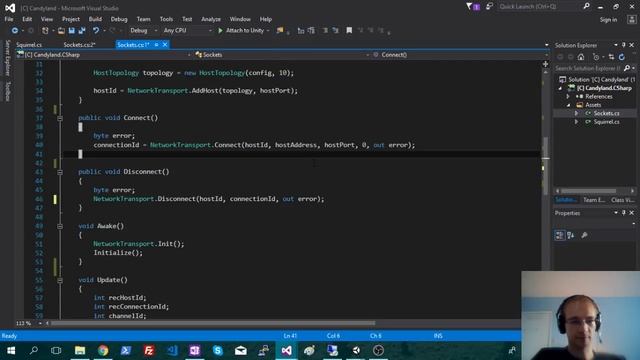
Task: Click Attach to Unity button text
Action: tap(245, 31)
